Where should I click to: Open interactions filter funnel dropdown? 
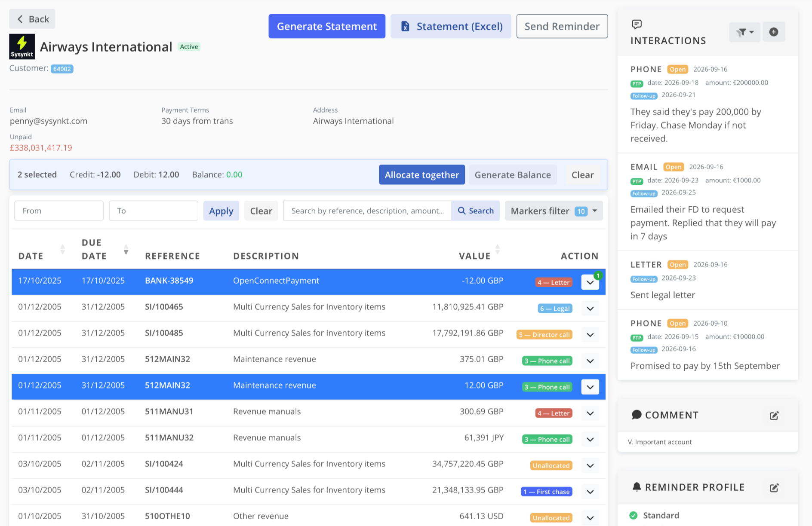pyautogui.click(x=744, y=32)
